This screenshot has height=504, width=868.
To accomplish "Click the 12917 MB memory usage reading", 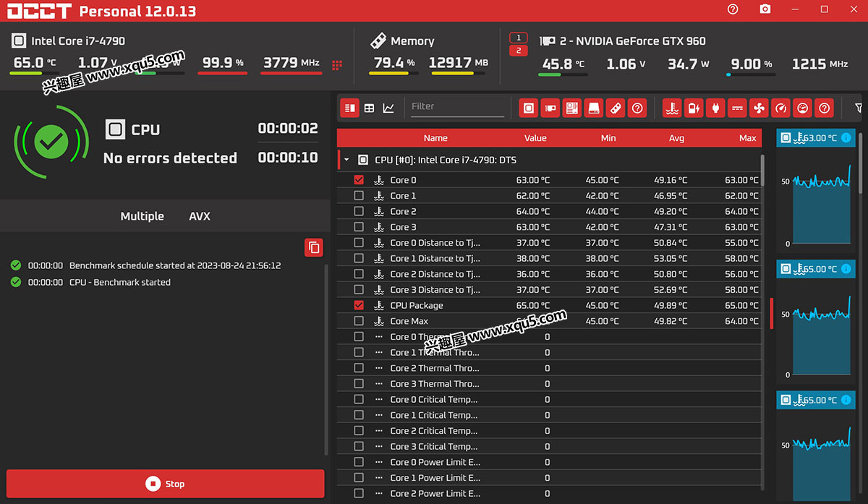I will click(458, 62).
